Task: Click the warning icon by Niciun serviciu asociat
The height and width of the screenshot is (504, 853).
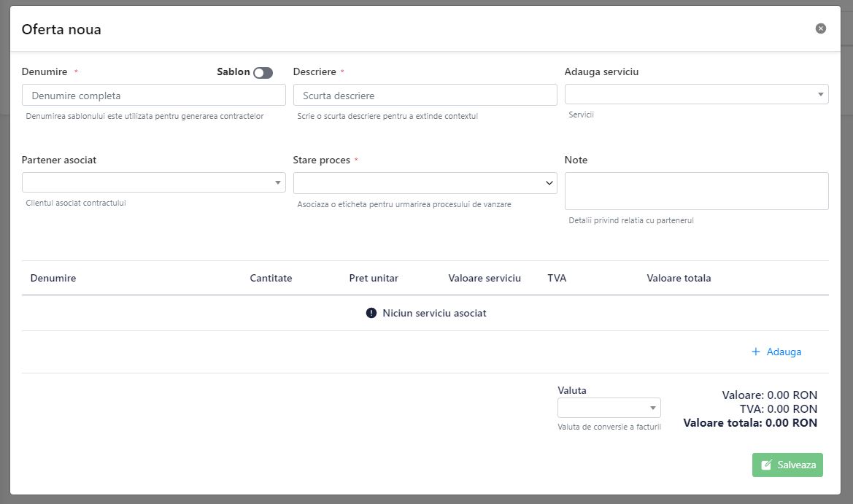Action: click(371, 314)
